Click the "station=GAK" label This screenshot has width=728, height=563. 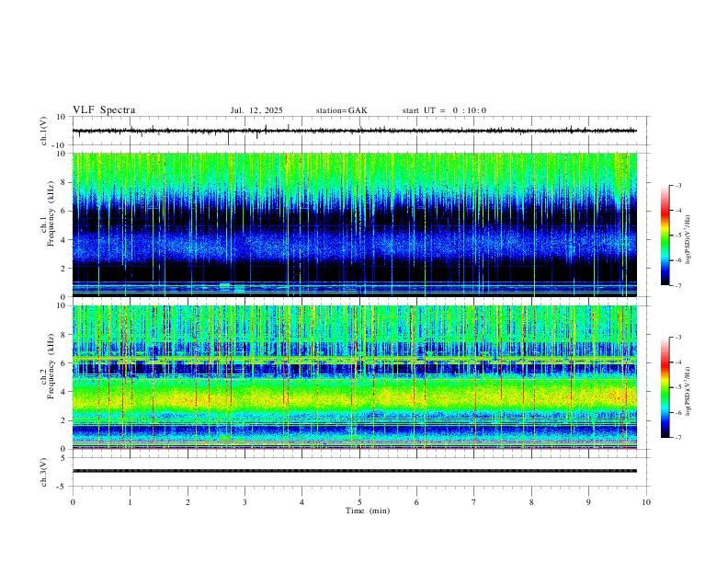[341, 110]
